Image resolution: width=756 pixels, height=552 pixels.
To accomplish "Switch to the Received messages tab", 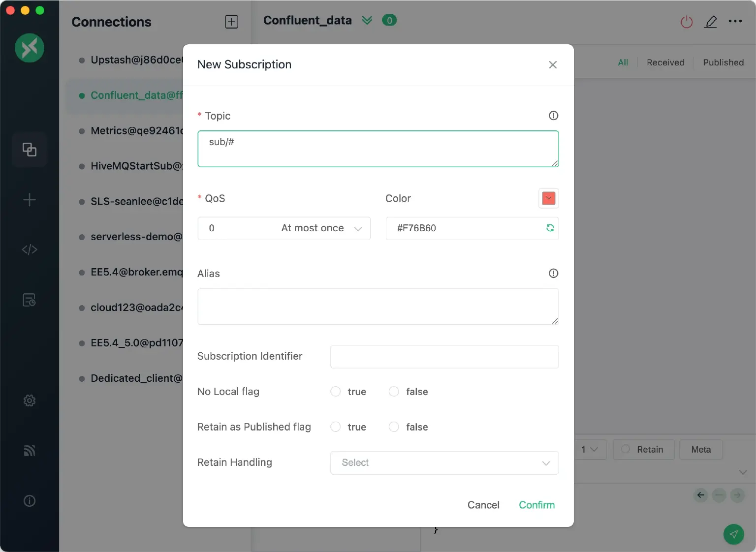I will pyautogui.click(x=665, y=62).
